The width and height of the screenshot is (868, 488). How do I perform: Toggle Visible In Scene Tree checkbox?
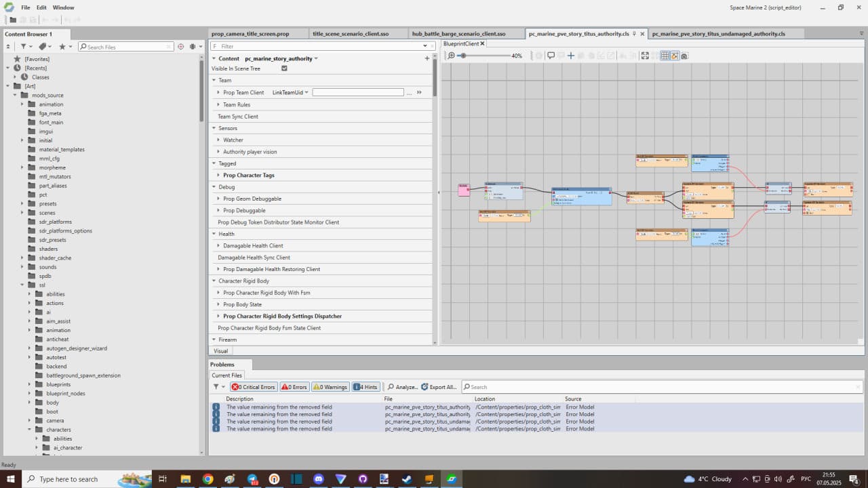pyautogui.click(x=284, y=68)
